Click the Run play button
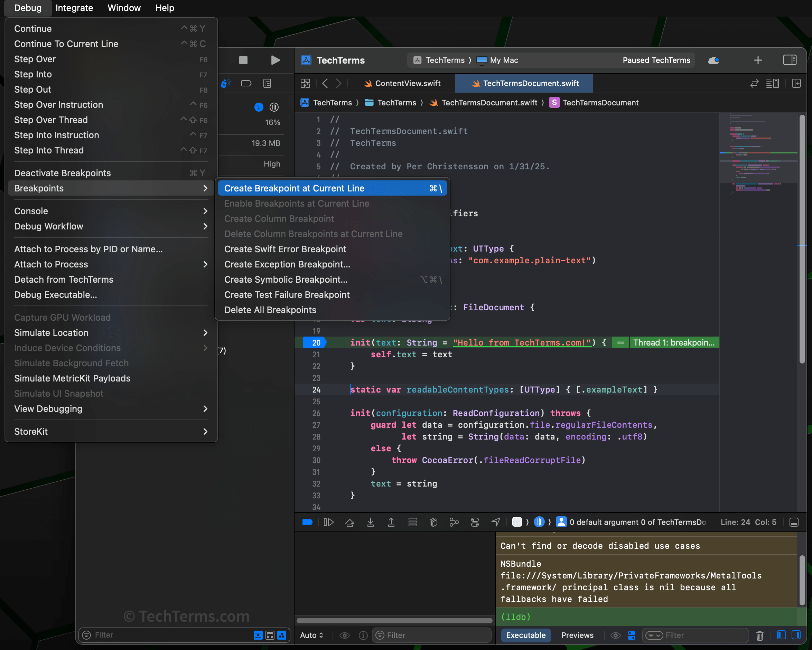Image resolution: width=812 pixels, height=650 pixels. pyautogui.click(x=276, y=60)
